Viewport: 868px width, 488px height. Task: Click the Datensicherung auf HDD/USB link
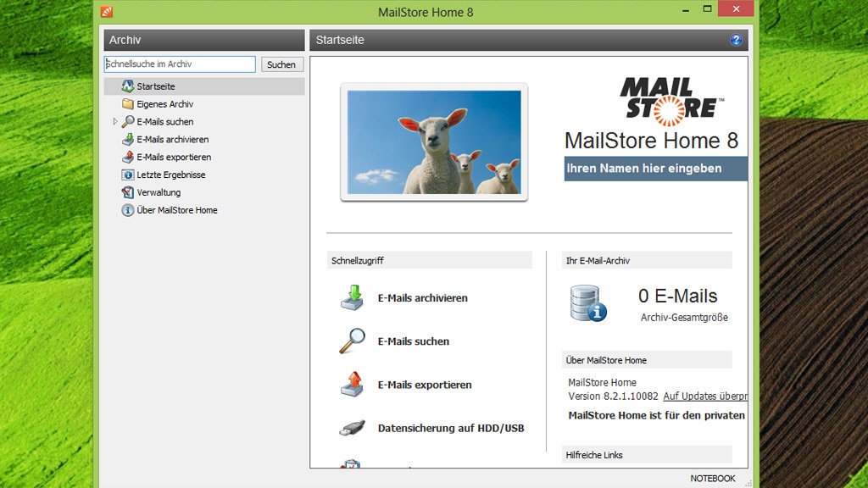click(450, 429)
